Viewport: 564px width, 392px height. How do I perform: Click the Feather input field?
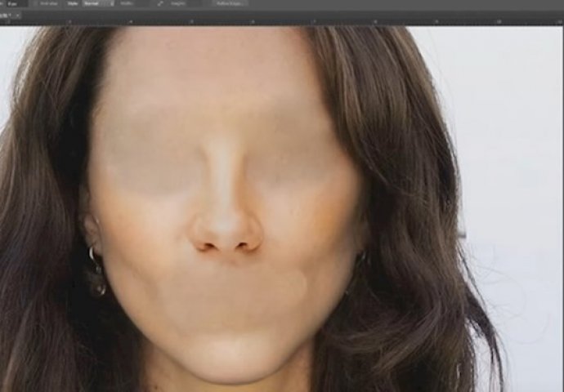pos(13,3)
